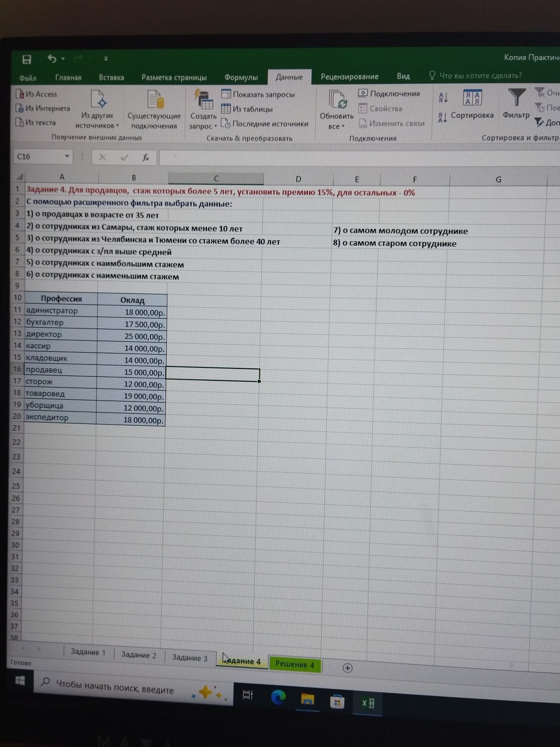Click into the formula bar input
The height and width of the screenshot is (747, 560).
pos(360,158)
